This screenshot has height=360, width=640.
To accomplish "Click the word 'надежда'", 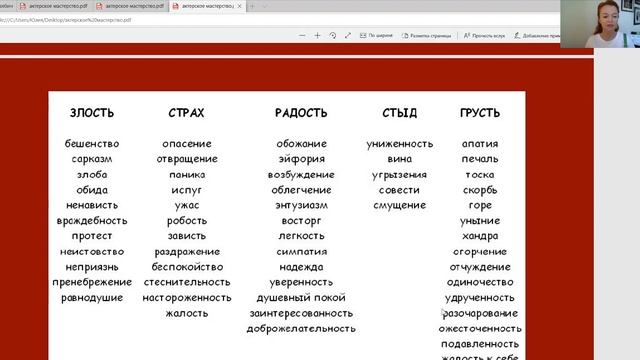I will click(x=301, y=267).
